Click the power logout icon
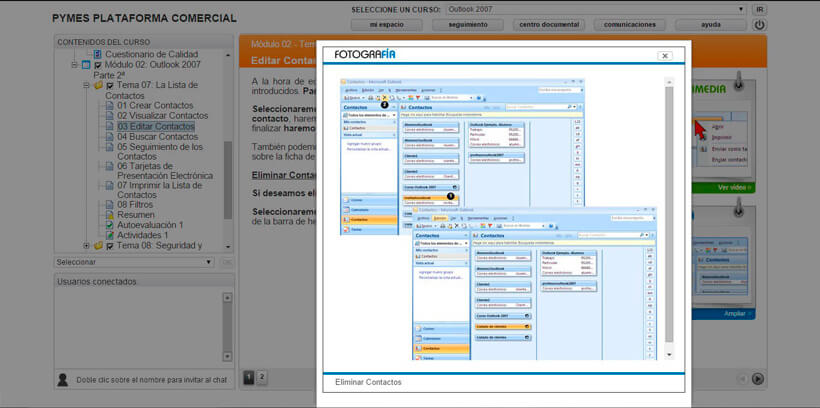 pyautogui.click(x=759, y=25)
